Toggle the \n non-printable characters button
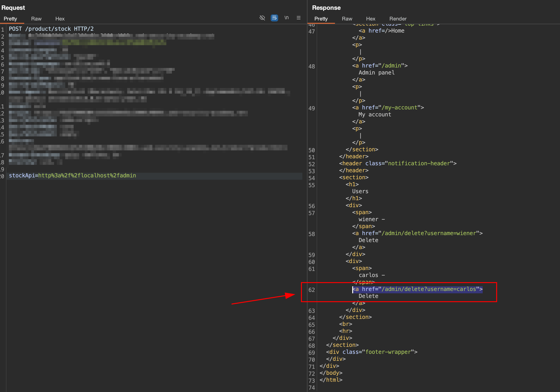The width and height of the screenshot is (560, 392). pos(286,18)
